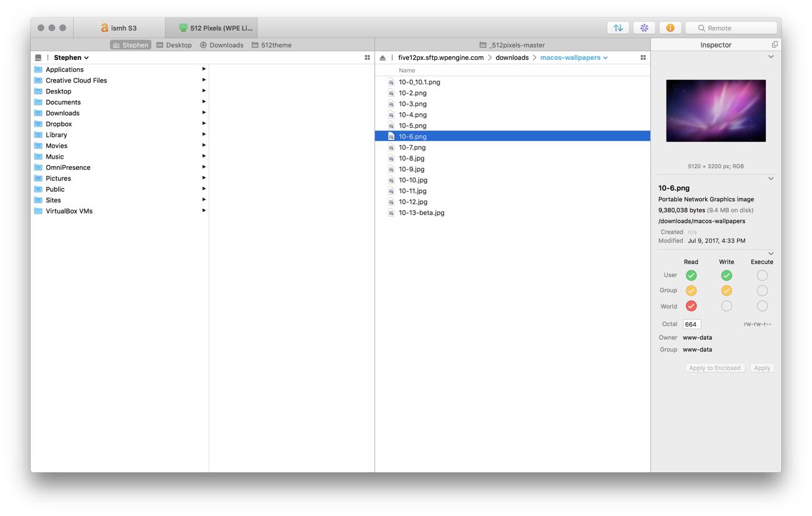Viewport: 812px width, 516px height.
Task: Expand the Creative Cloud Files folder arrow
Action: coord(204,80)
